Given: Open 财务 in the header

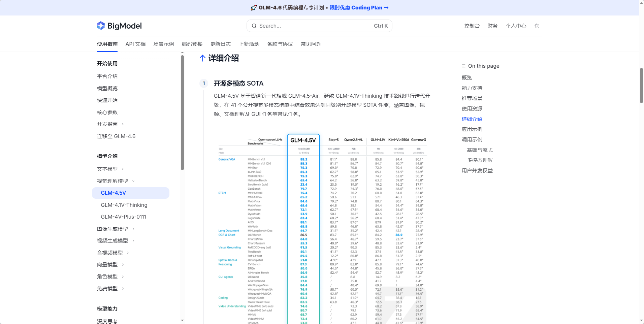Looking at the screenshot, I should (492, 26).
